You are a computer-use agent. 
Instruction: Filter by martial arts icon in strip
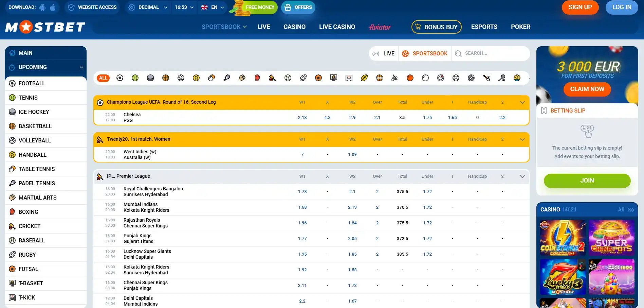(242, 78)
